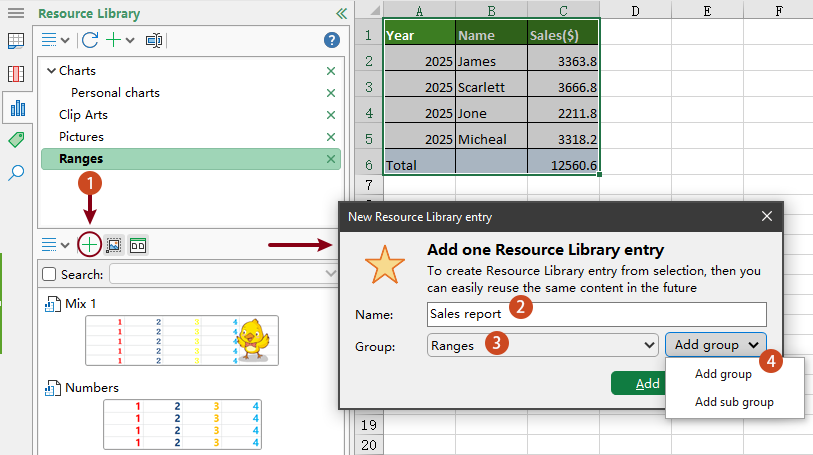This screenshot has height=455, width=813.
Task: Open Resource Library help question mark icon
Action: click(332, 40)
